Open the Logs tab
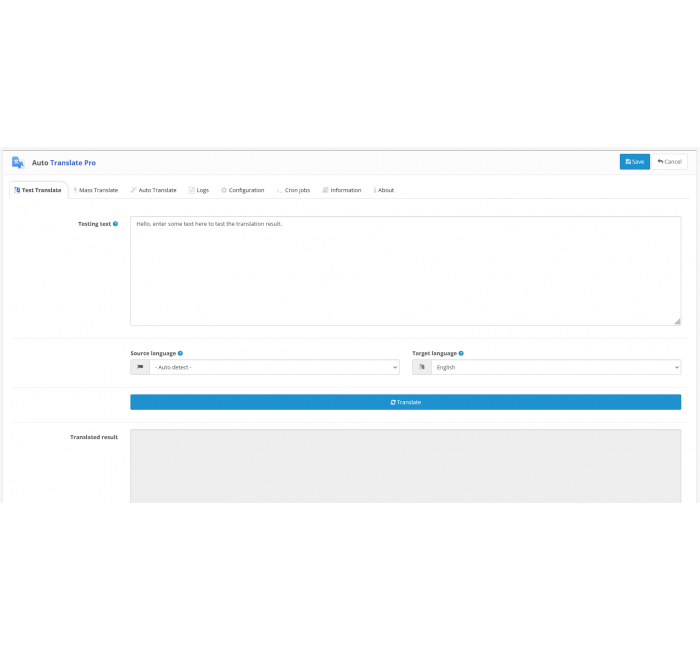Screen dimensions: 700x650 [199, 190]
